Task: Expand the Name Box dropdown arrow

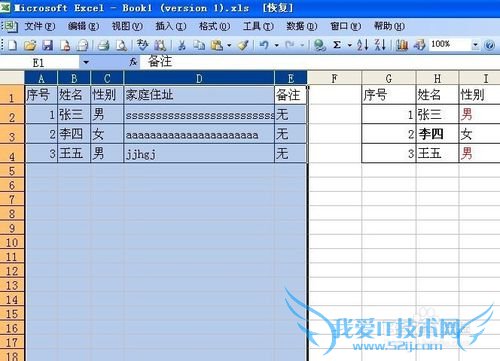Action: pyautogui.click(x=86, y=62)
